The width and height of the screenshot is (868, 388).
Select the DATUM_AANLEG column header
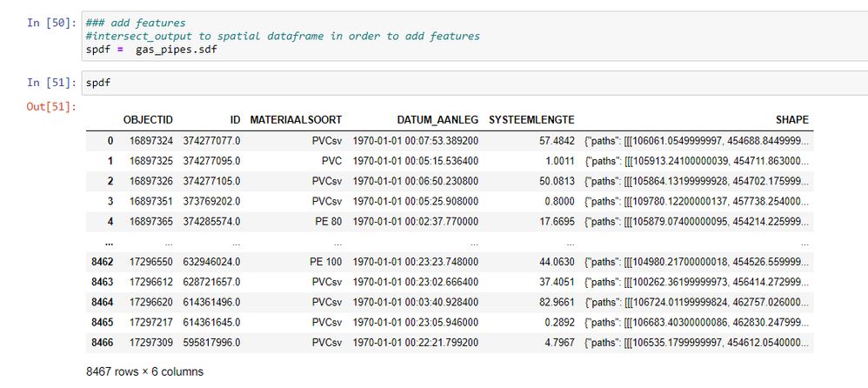click(437, 119)
